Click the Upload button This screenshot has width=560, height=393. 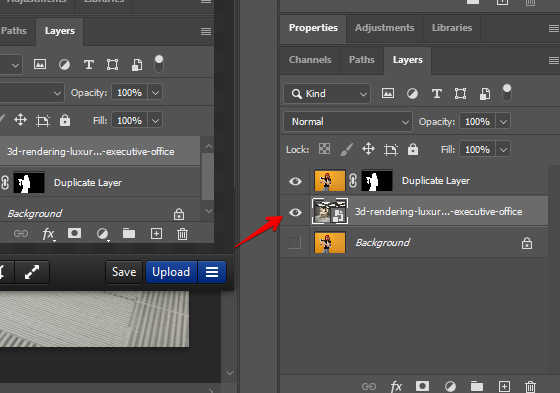coord(171,272)
